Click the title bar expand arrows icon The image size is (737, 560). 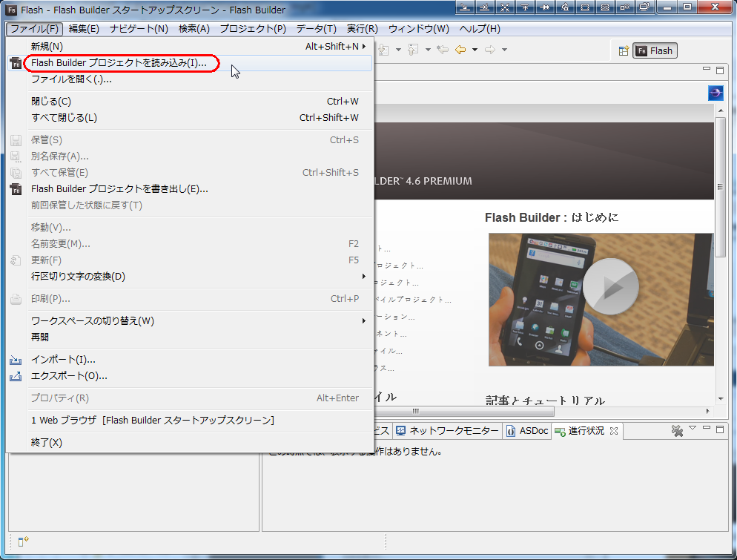pyautogui.click(x=505, y=7)
